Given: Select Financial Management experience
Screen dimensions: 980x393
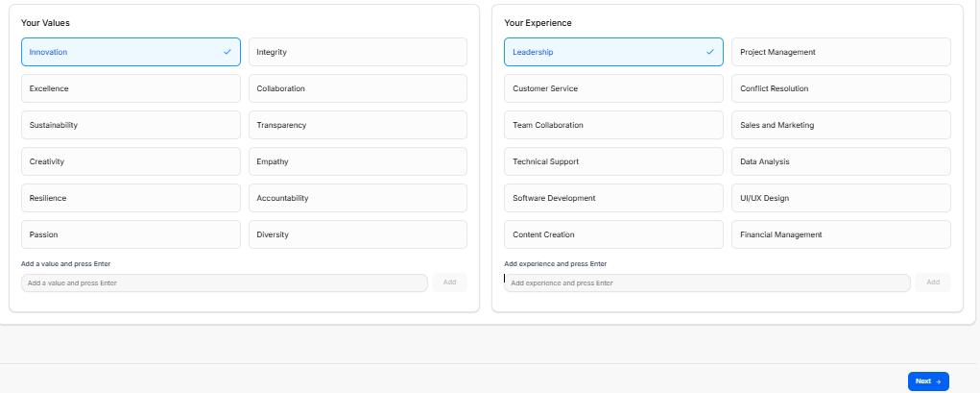Looking at the screenshot, I should [841, 234].
